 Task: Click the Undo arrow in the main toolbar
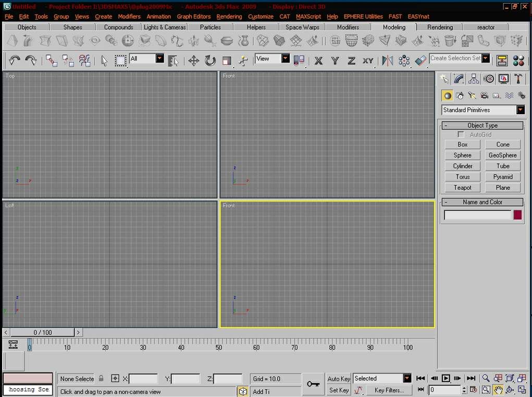click(15, 61)
